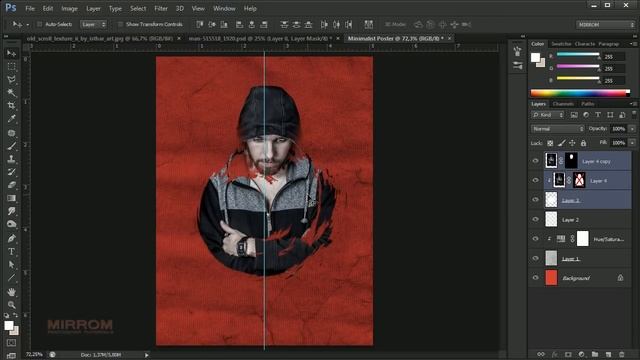Image resolution: width=640 pixels, height=360 pixels.
Task: Select the Move tool
Action: 11,53
